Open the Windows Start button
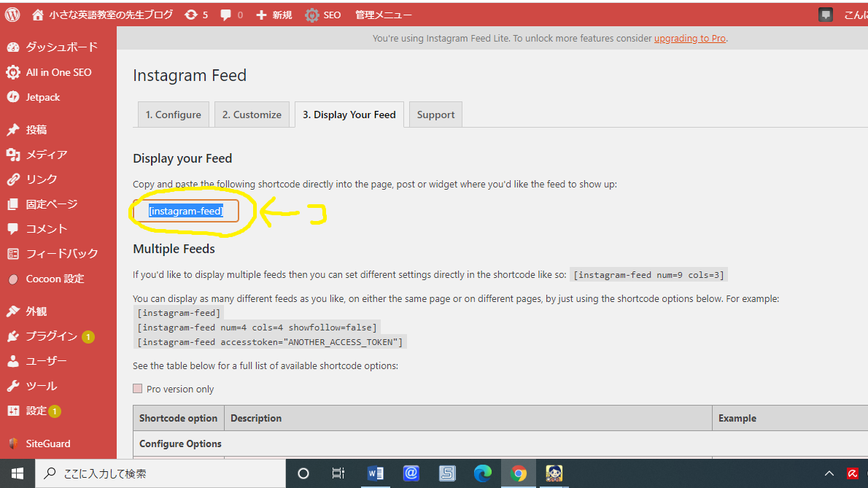Viewport: 868px width, 488px height. 18,473
